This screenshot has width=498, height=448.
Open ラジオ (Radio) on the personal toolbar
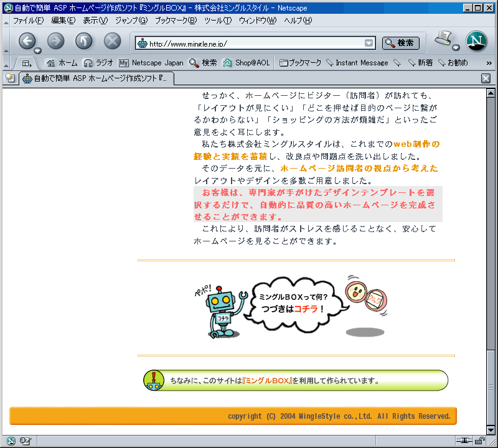click(x=98, y=63)
